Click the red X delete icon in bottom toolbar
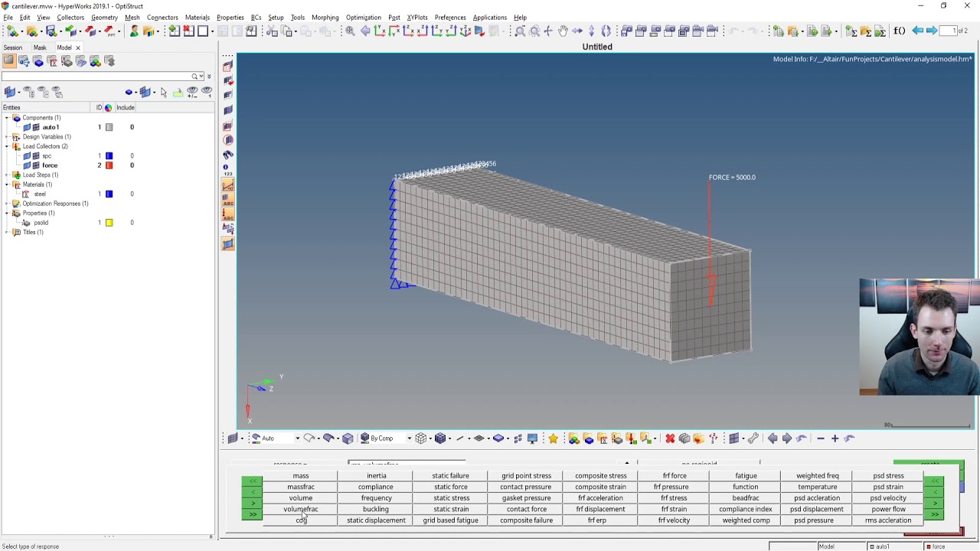Screen dimensions: 980x551 [x=670, y=439]
